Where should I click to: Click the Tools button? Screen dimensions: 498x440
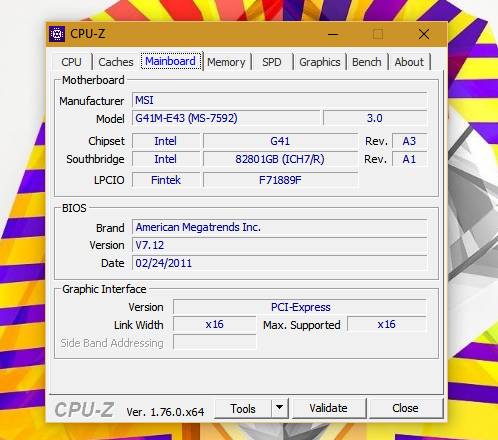pyautogui.click(x=243, y=408)
